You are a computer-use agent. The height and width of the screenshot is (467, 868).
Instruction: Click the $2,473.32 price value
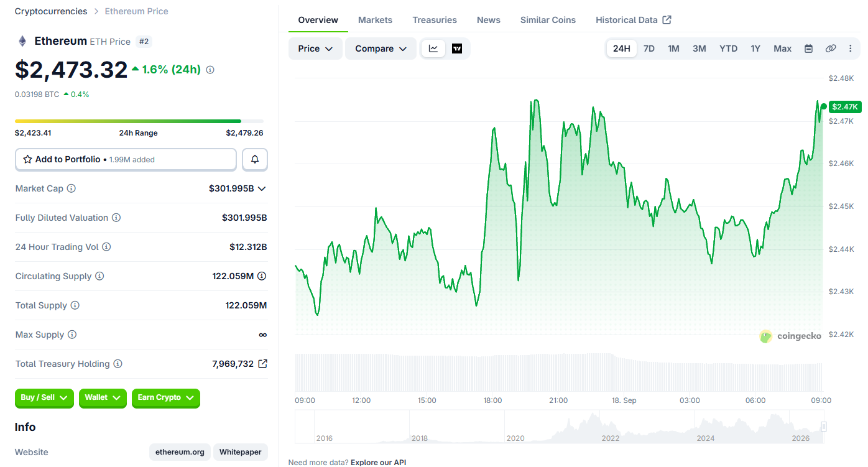coord(72,70)
